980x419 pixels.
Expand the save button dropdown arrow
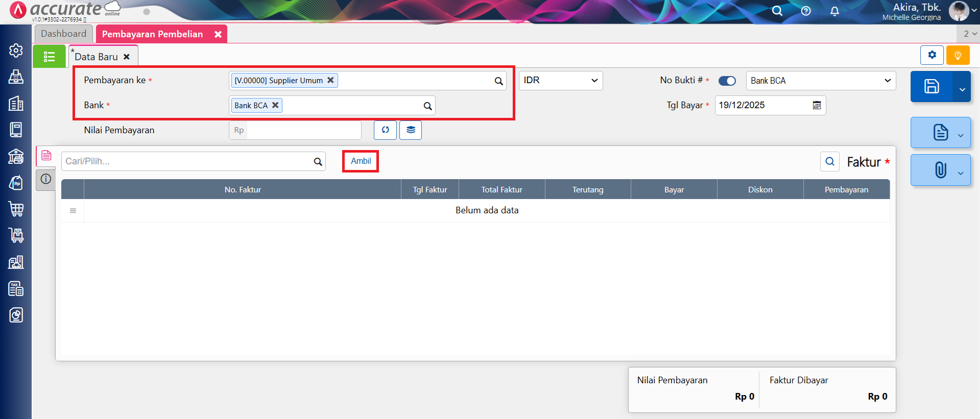(962, 89)
